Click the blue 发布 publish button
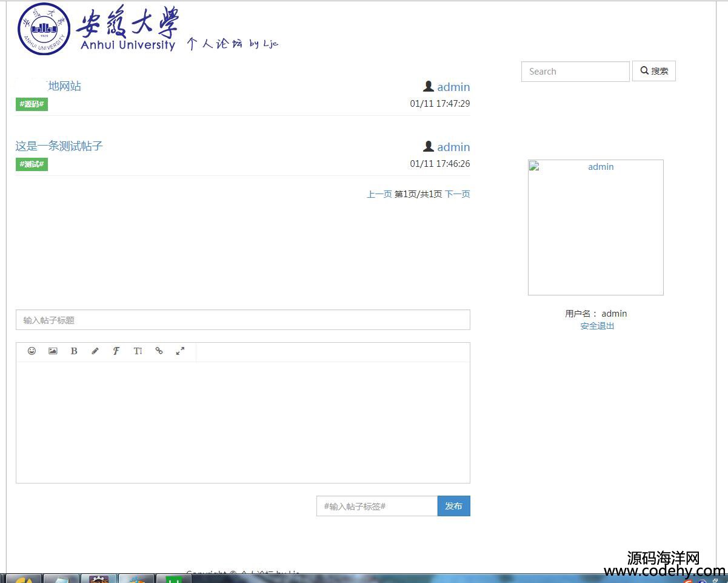This screenshot has height=583, width=728. pos(453,506)
